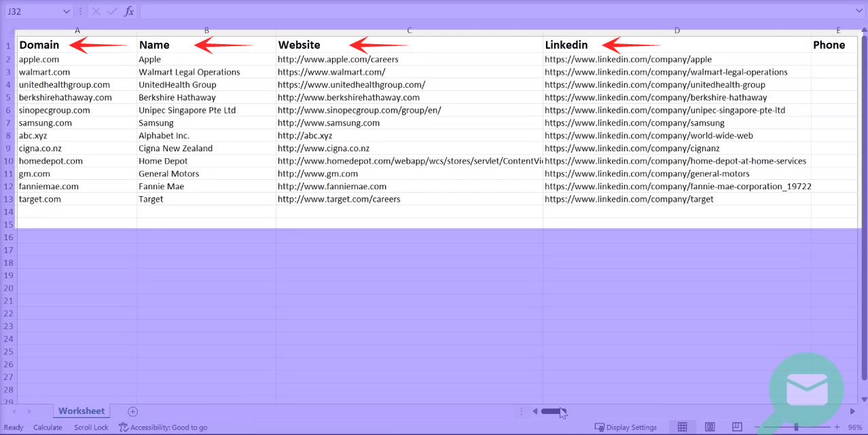The width and height of the screenshot is (868, 435).
Task: Select the samsung.com domain cell
Action: click(x=77, y=123)
